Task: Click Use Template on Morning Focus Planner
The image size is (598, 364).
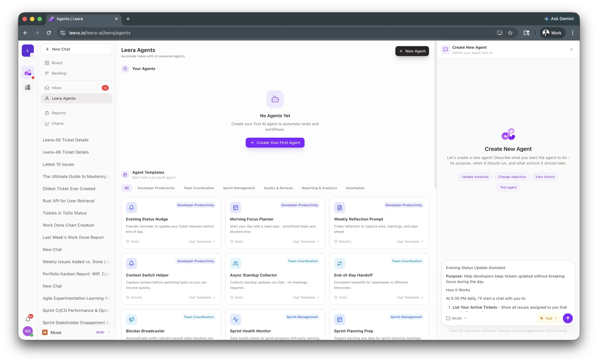Action: click(306, 242)
